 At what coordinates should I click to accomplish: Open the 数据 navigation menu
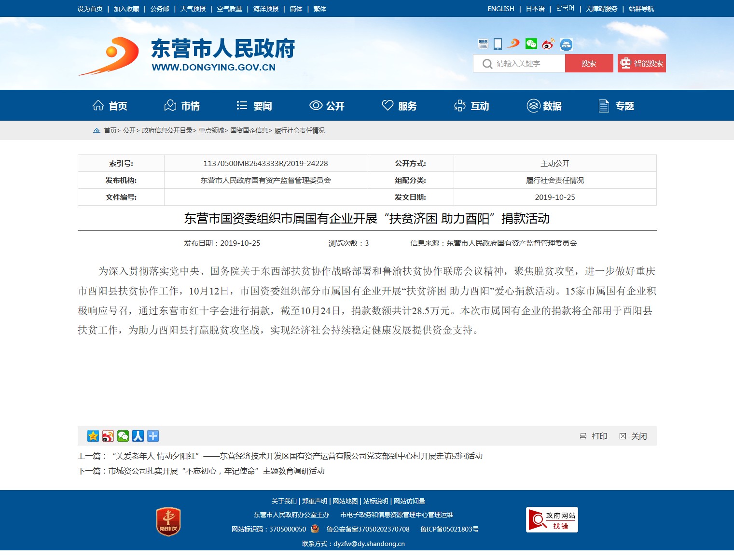pyautogui.click(x=544, y=106)
